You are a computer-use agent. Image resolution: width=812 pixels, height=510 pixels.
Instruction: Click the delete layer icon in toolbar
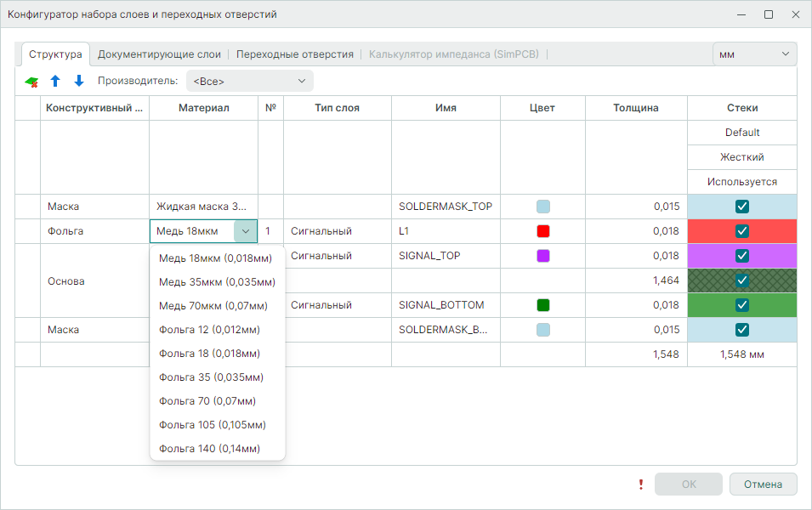click(31, 82)
